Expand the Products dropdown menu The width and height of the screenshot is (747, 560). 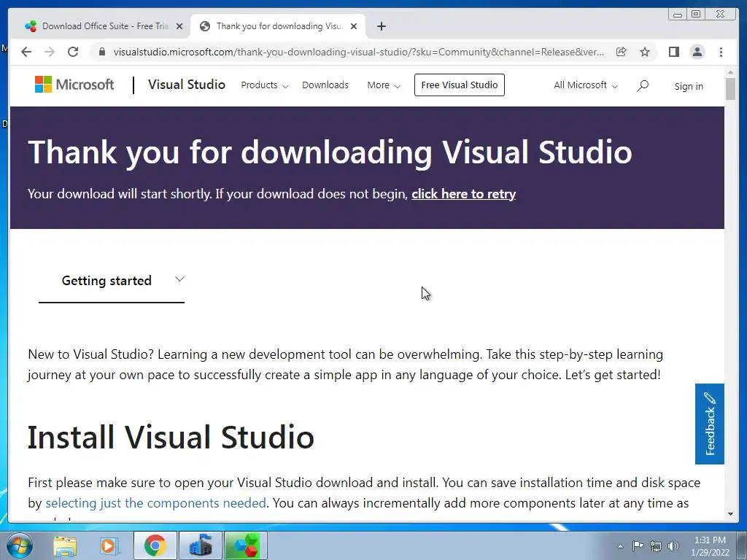264,85
